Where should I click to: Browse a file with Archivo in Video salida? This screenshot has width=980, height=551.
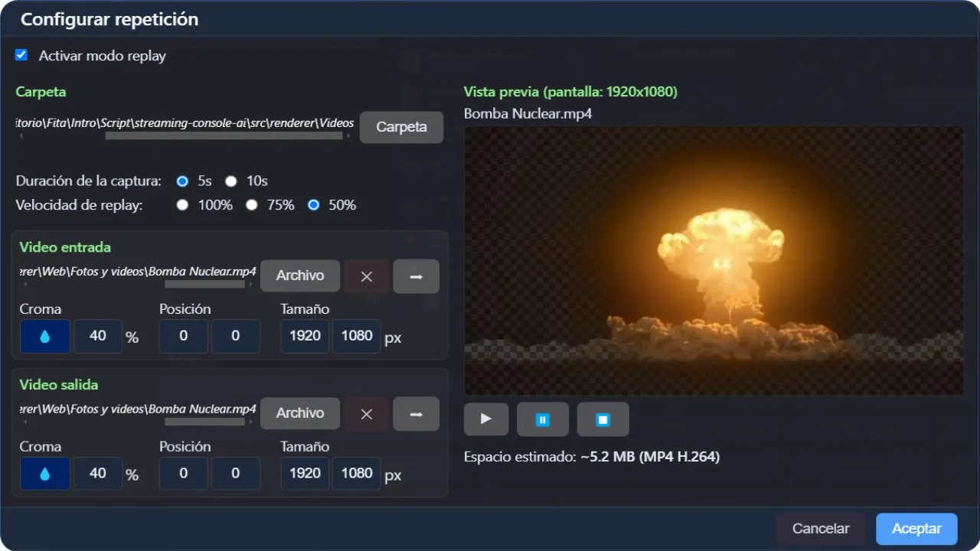(300, 413)
